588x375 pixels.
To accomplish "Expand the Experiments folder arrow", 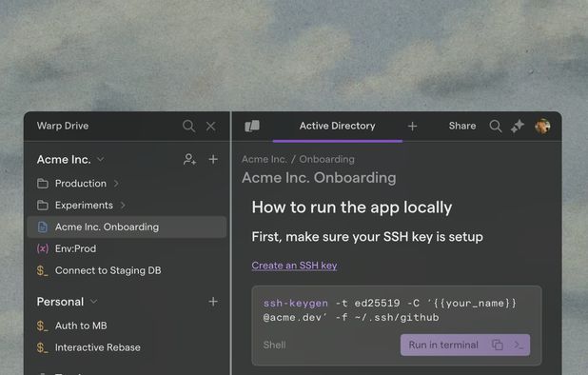I will coord(123,206).
